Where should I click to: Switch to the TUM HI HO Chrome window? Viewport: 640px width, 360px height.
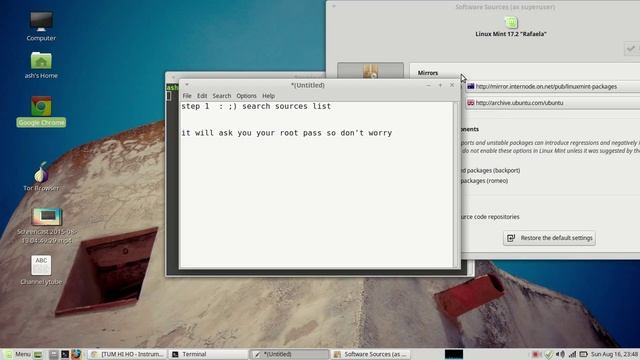[127, 354]
